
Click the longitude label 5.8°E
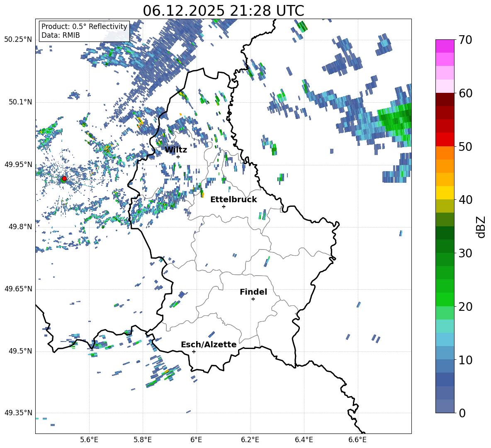coord(143,440)
